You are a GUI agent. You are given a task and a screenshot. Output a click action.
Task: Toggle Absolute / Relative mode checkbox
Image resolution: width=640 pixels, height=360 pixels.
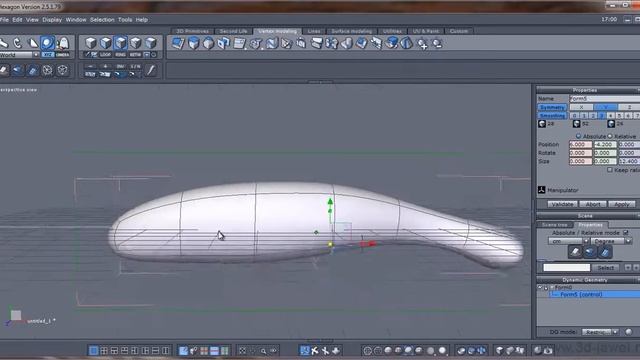tap(625, 233)
